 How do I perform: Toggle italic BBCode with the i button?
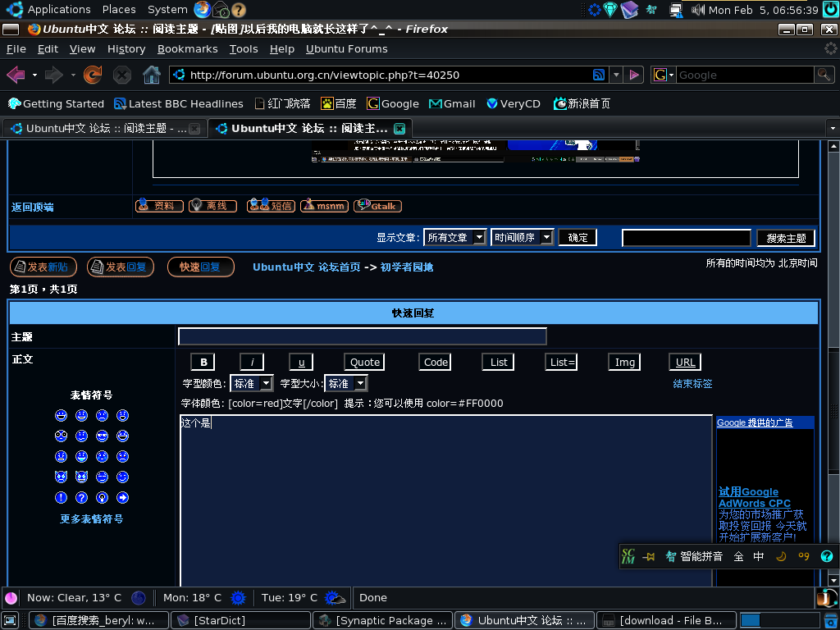click(x=252, y=362)
